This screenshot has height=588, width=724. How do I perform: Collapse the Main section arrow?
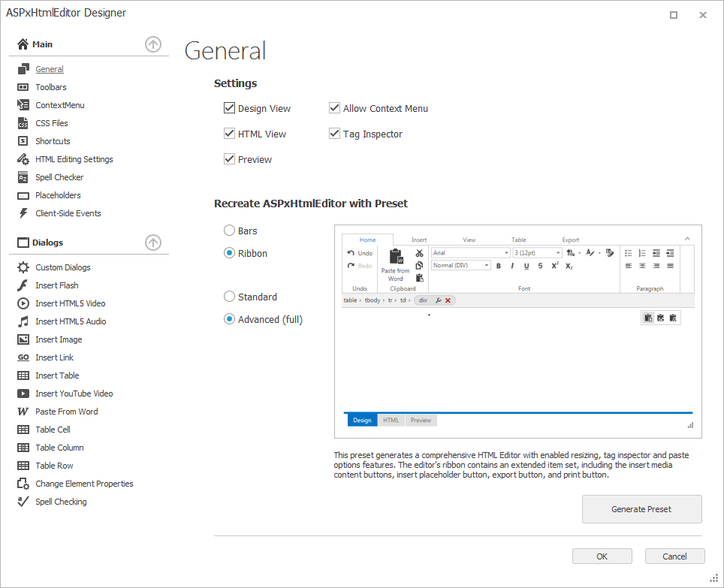(x=153, y=44)
